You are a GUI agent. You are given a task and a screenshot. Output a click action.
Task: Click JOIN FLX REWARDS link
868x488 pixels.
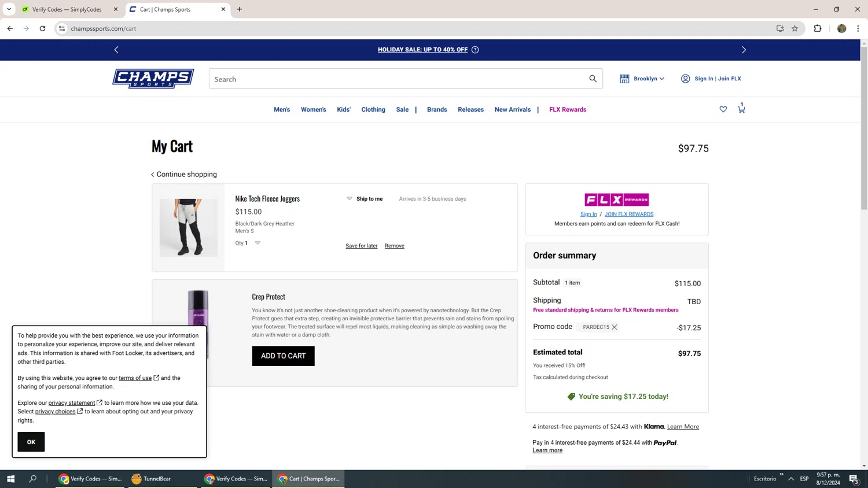click(629, 214)
